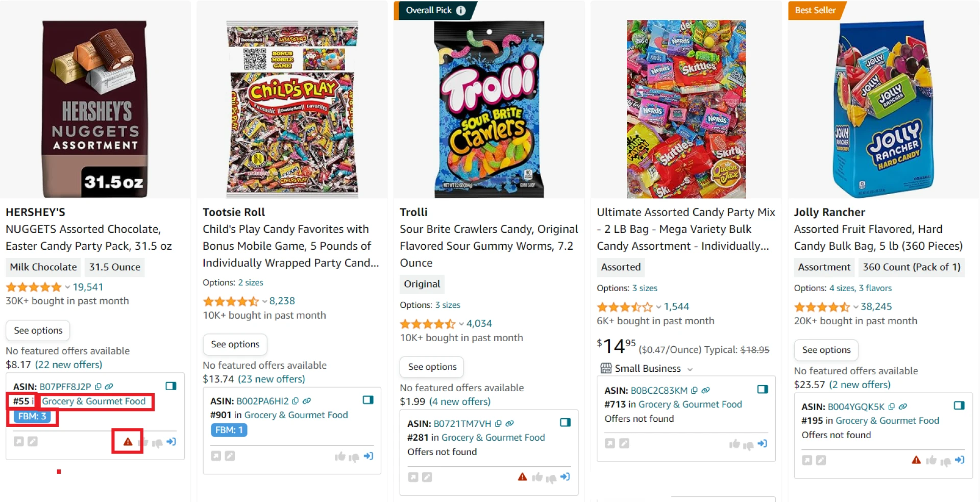Click the link icon beside ASIN B002PA6HI2
The width and height of the screenshot is (980, 502).
306,401
